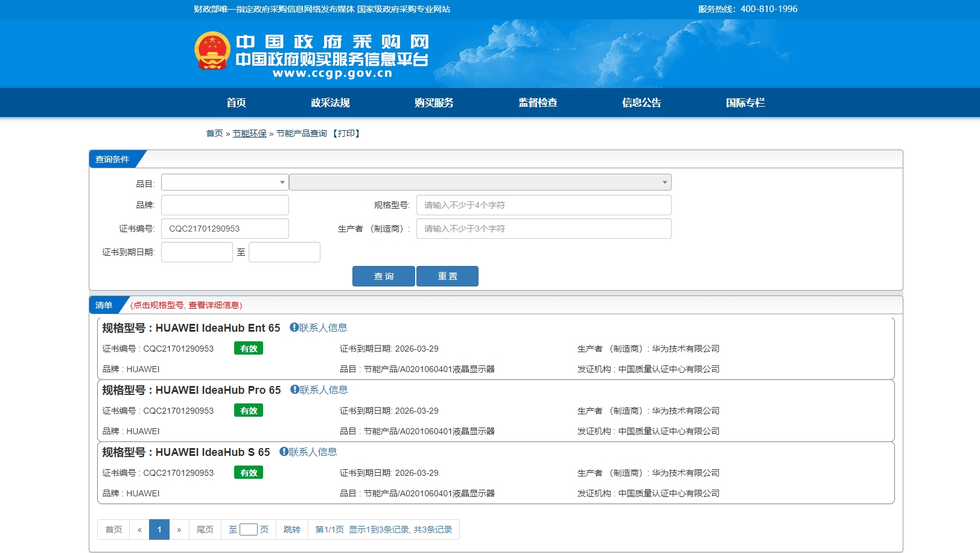The width and height of the screenshot is (980, 553).
Task: Click 中国质量认证中心有限公司 in IdeaHub S 65 row
Action: pyautogui.click(x=669, y=493)
